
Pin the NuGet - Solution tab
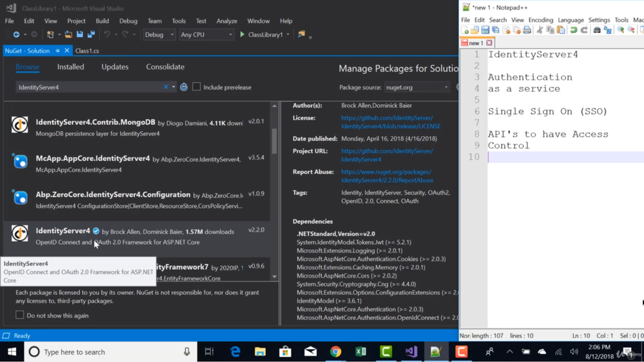tap(57, 50)
